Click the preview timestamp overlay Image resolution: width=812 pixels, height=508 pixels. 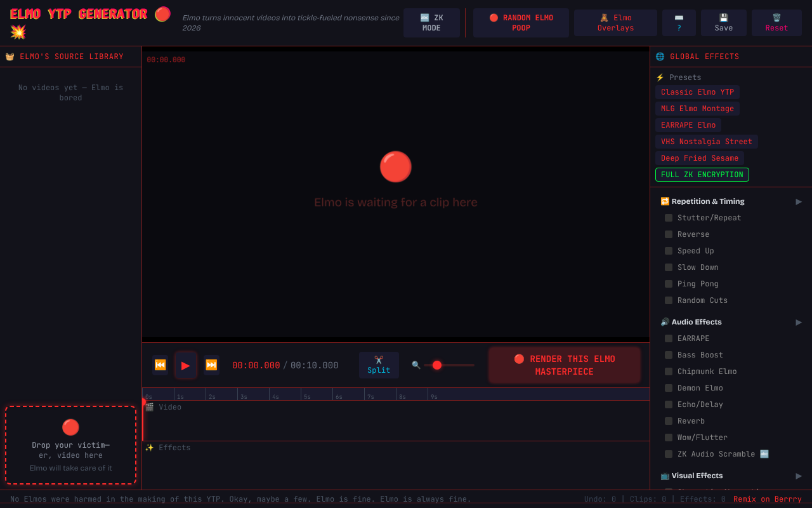click(166, 60)
